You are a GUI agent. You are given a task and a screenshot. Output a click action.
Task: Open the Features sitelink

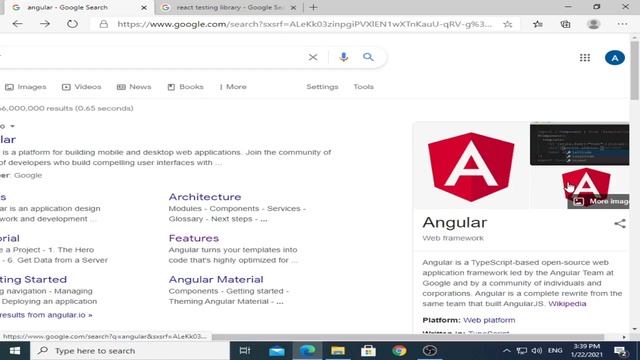[194, 238]
